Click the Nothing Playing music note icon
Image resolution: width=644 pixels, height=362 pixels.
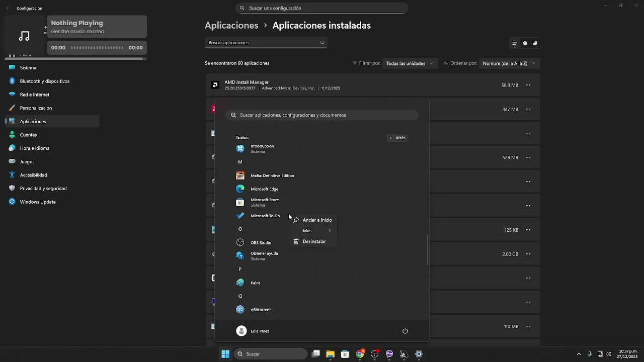coord(24,36)
